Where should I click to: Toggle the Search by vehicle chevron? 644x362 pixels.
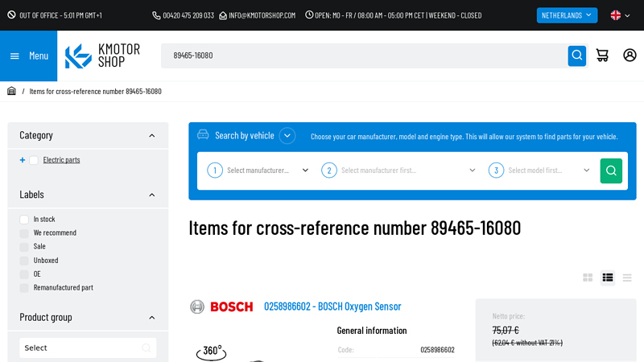(x=287, y=136)
